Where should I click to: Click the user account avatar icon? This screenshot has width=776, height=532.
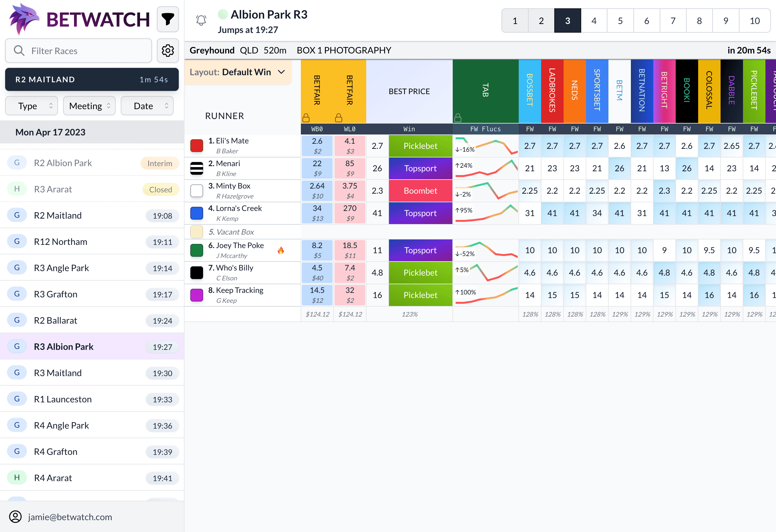[15, 517]
